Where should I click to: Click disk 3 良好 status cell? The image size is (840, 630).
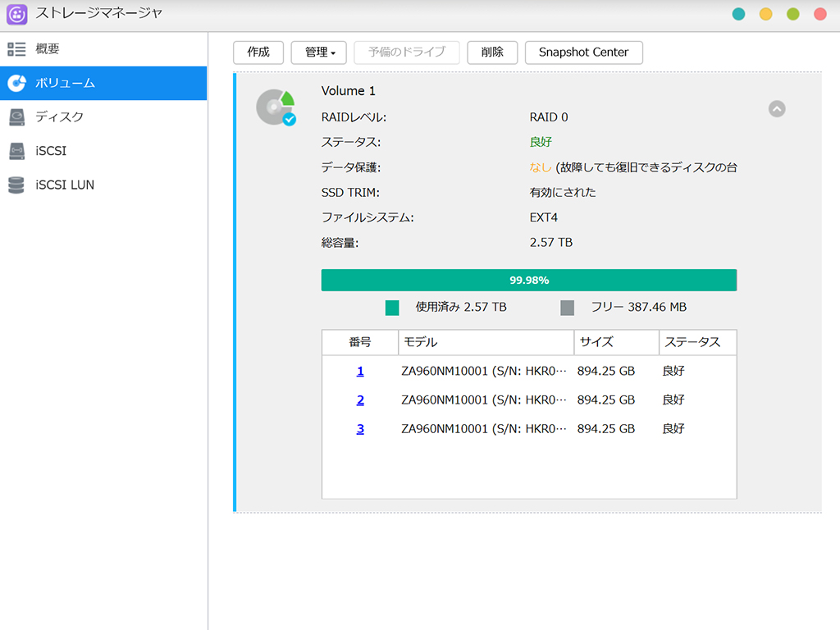click(673, 428)
